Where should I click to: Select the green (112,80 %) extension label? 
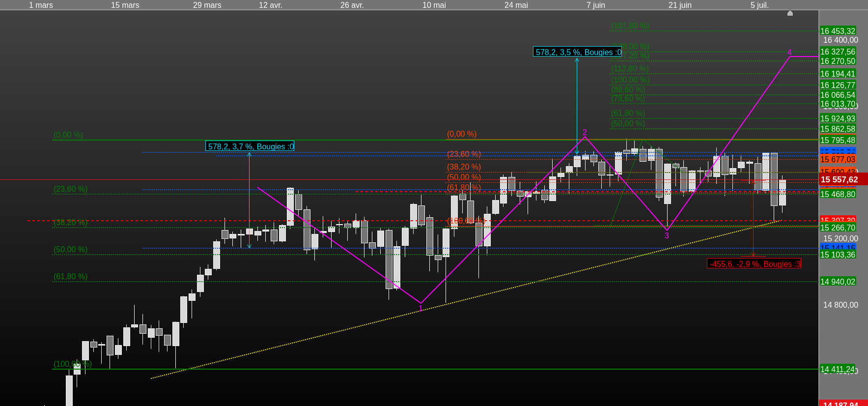coord(630,68)
